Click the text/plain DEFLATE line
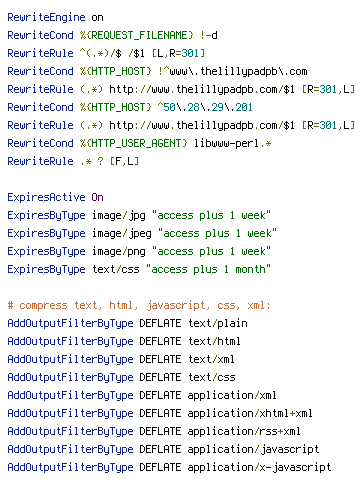The width and height of the screenshot is (364, 484). coord(127,323)
